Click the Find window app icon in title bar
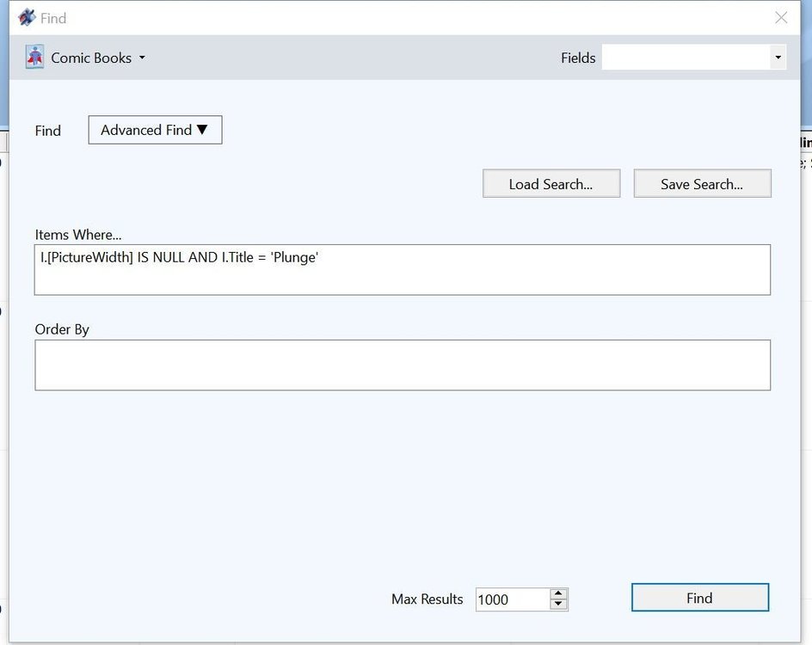This screenshot has height=645, width=812. [x=27, y=17]
